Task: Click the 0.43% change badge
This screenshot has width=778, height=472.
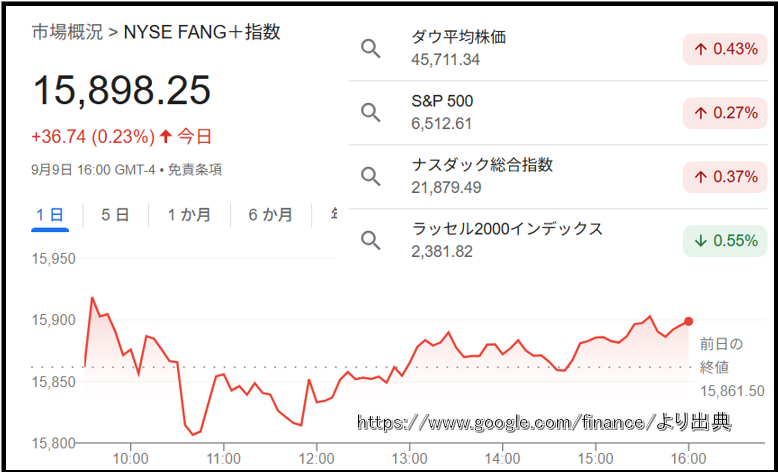Action: (725, 49)
